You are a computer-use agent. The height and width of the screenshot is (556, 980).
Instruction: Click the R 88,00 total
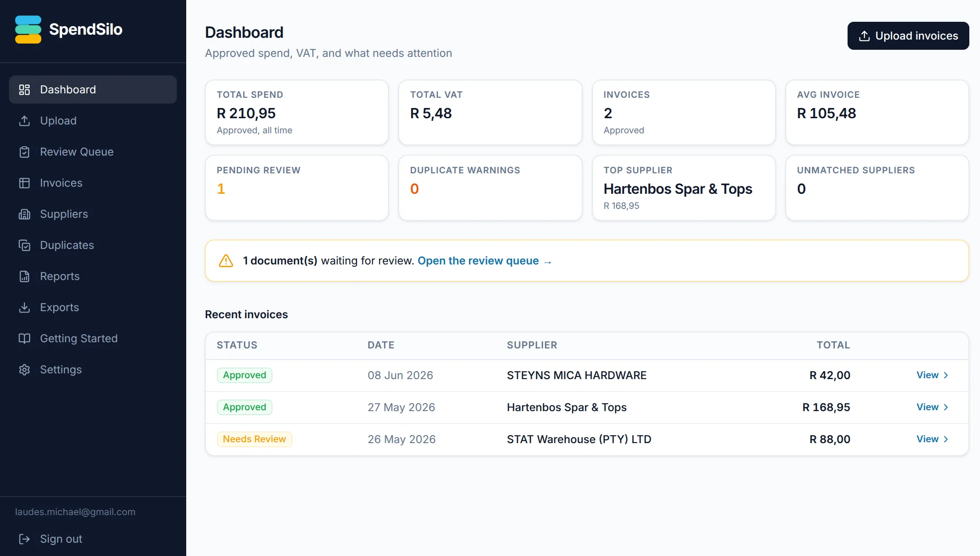point(829,439)
